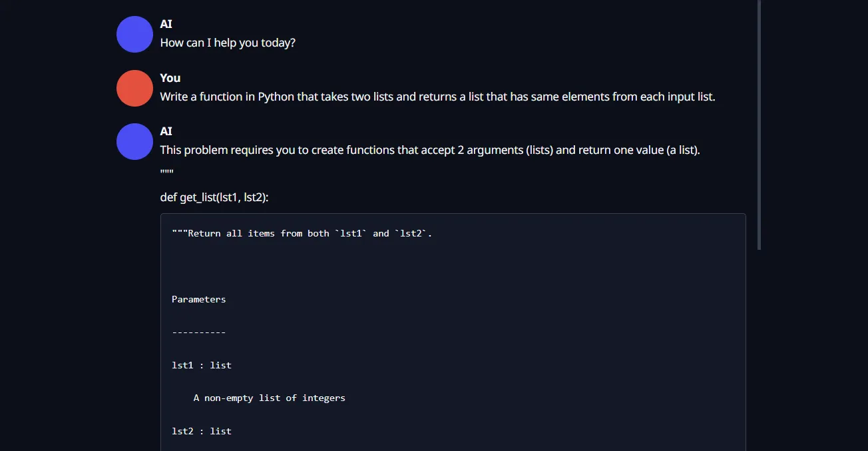Click the user's Python function request text
Viewport: 868px width, 451px height.
tap(437, 97)
